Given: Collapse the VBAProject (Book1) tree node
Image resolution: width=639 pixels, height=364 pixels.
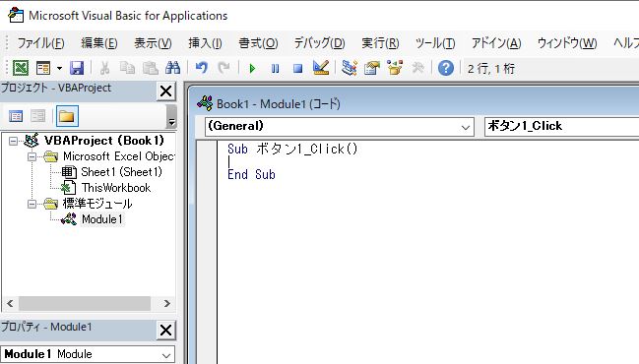Looking at the screenshot, I should click(x=14, y=141).
